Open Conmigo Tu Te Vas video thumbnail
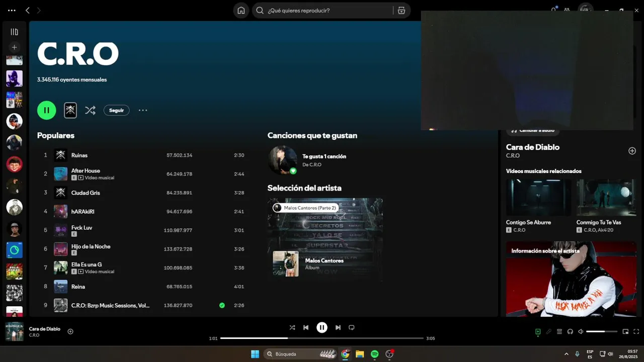 pos(606,198)
